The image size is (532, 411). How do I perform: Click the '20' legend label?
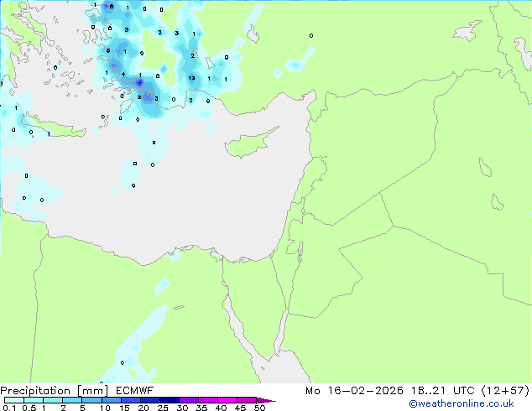(x=143, y=408)
